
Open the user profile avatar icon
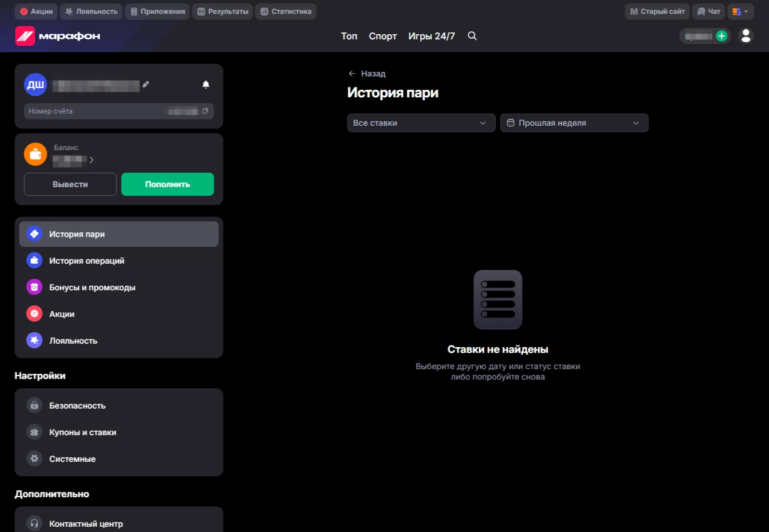tap(746, 36)
